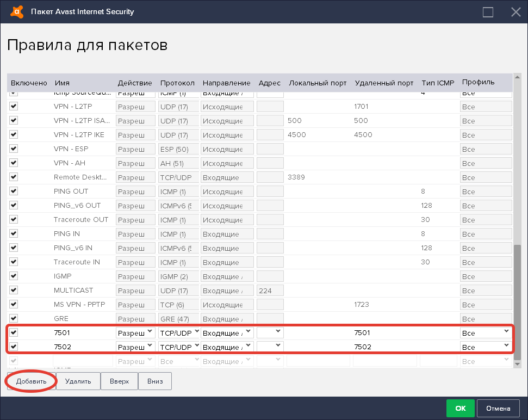This screenshot has width=528, height=420.
Task: Select the MS VPN - PPTP rule name
Action: (x=79, y=305)
